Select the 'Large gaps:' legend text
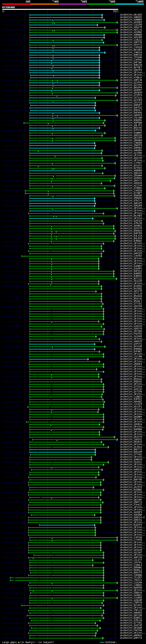This screenshot has width=146, height=644. click(x=10, y=642)
